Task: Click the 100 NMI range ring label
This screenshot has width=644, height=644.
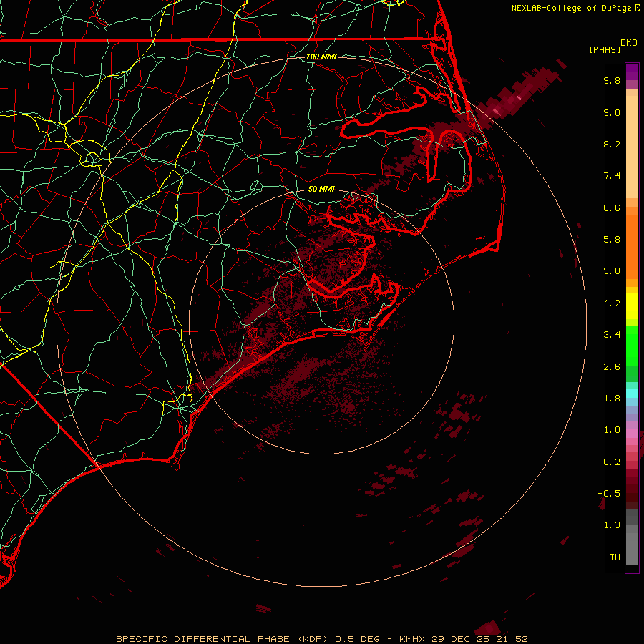Action: click(321, 57)
